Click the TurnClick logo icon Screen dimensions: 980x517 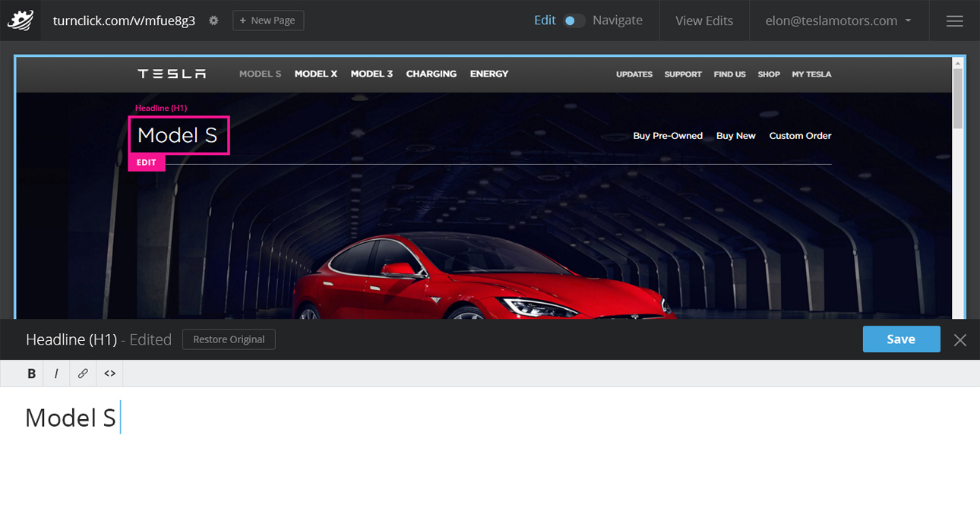pyautogui.click(x=21, y=20)
